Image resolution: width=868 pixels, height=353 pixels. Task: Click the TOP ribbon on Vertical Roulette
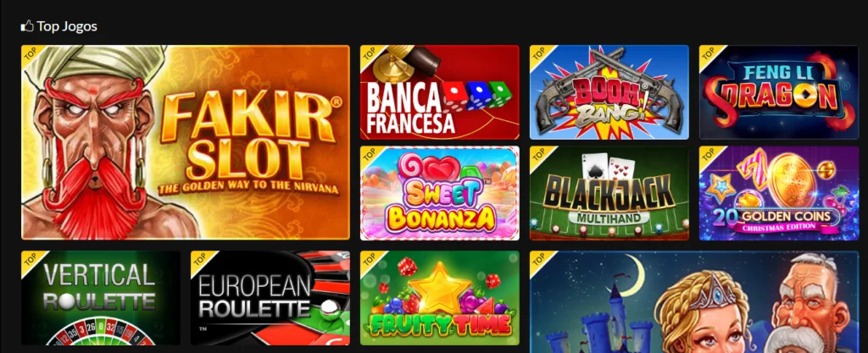point(31,261)
